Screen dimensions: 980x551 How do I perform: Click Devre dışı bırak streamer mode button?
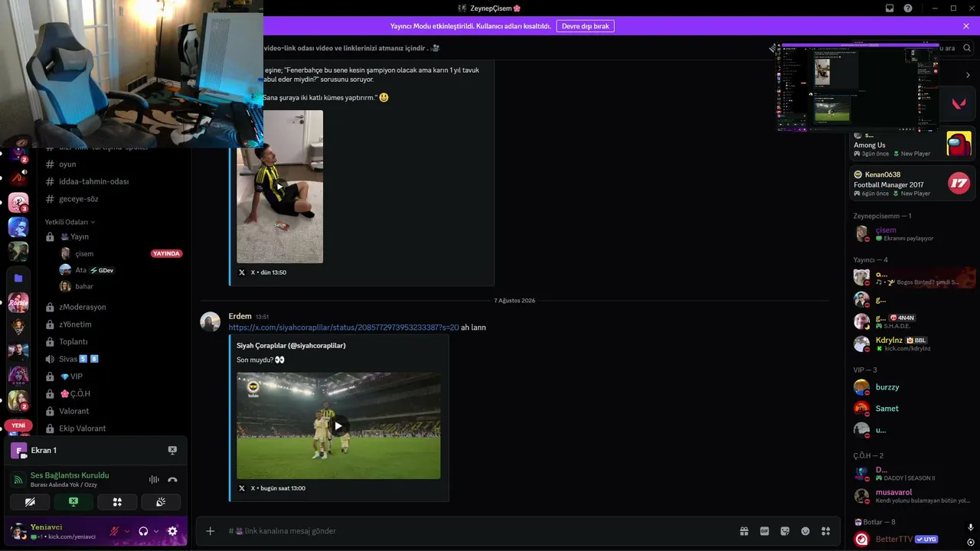coord(585,26)
